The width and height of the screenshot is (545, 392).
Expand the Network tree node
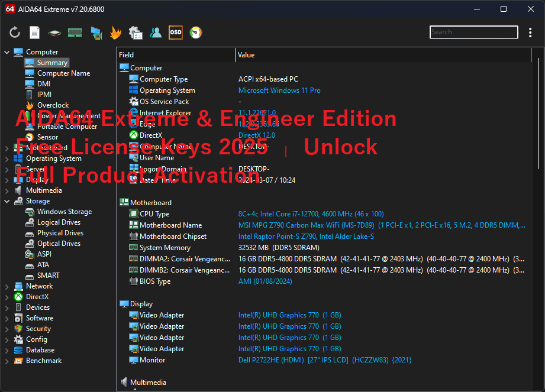coord(7,286)
